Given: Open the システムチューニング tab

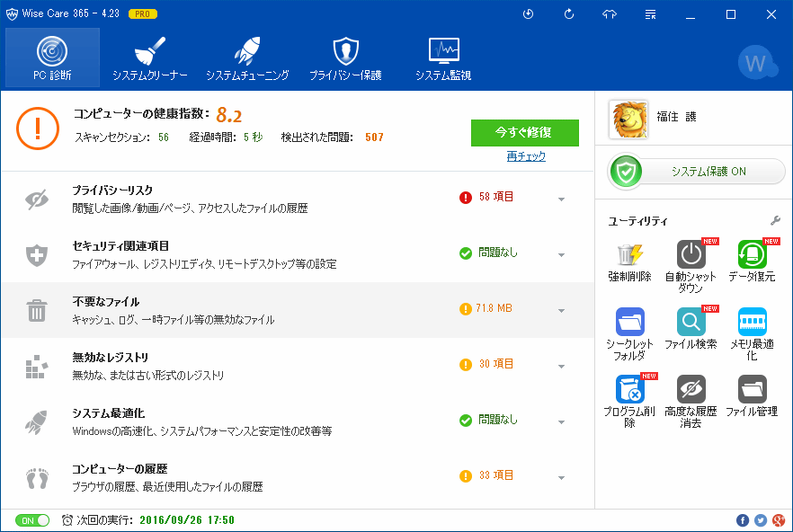Looking at the screenshot, I should [x=247, y=58].
